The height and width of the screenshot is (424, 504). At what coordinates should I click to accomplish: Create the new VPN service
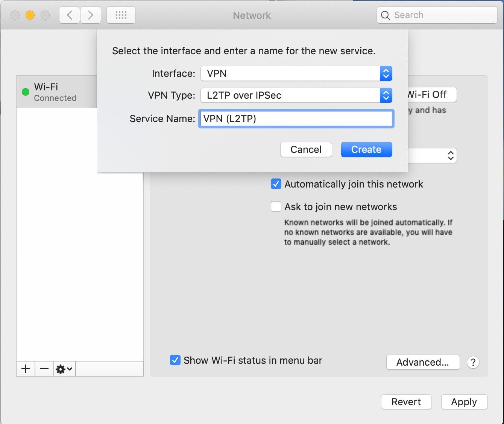click(366, 149)
